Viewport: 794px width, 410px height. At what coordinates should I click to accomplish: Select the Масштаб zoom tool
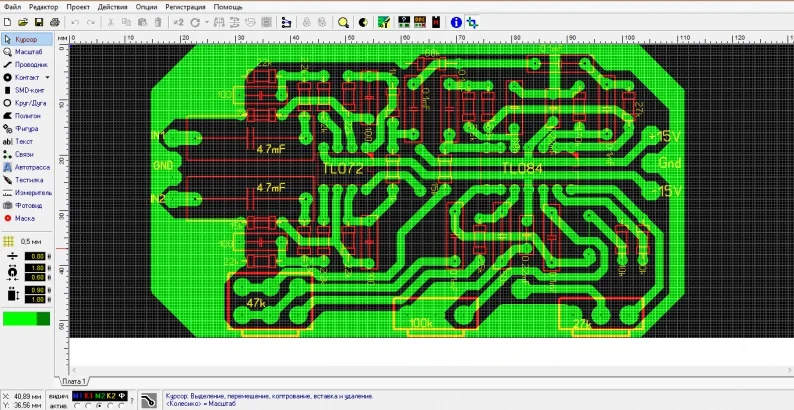coord(26,52)
